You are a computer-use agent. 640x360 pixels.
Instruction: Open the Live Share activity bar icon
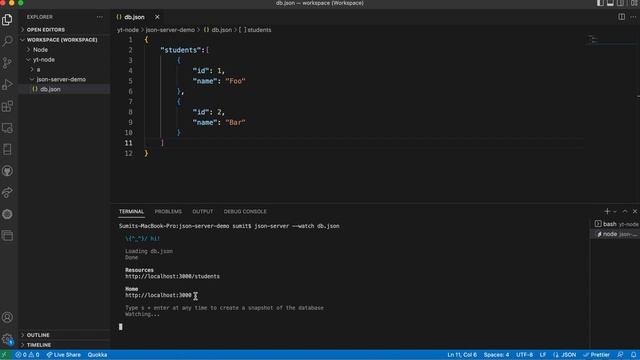click(7, 193)
